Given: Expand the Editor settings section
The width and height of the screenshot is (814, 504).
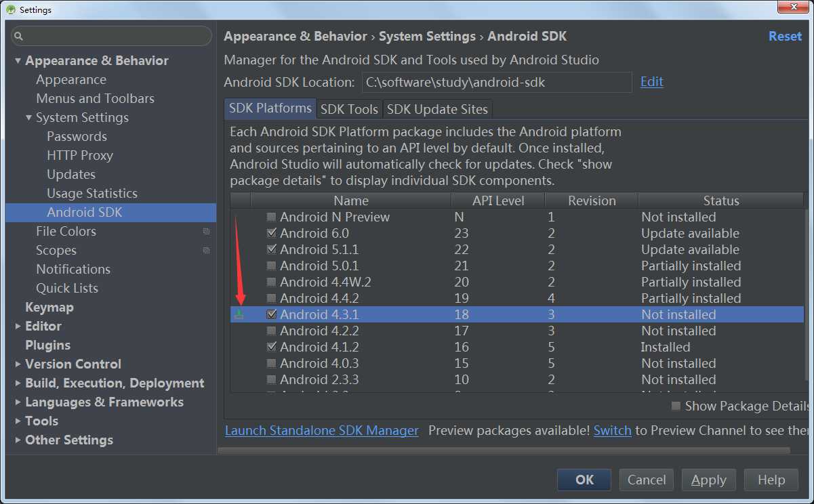Looking at the screenshot, I should click(x=18, y=327).
